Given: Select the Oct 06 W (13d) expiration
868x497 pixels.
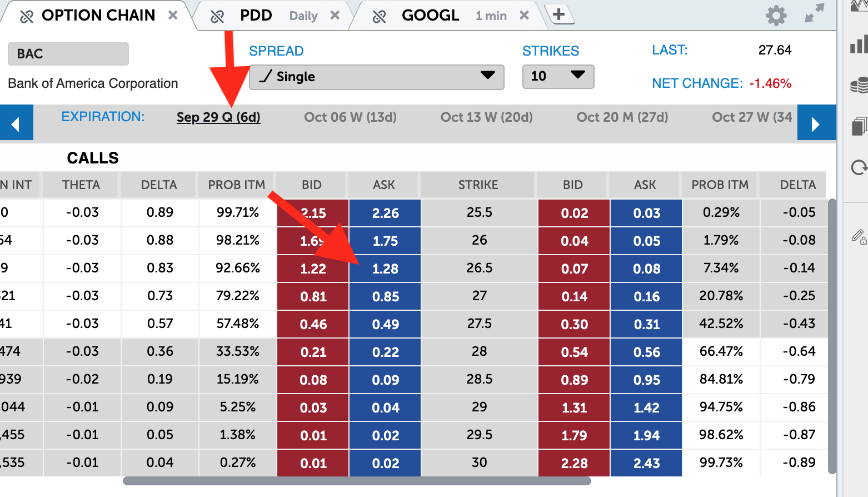Looking at the screenshot, I should tap(350, 117).
